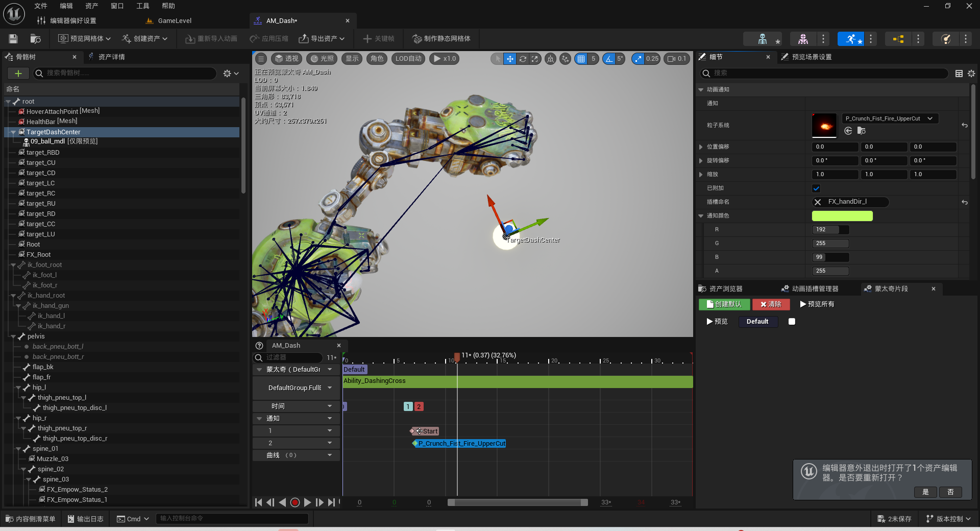
Task: Open the Cmd console type dropdown
Action: pyautogui.click(x=133, y=519)
